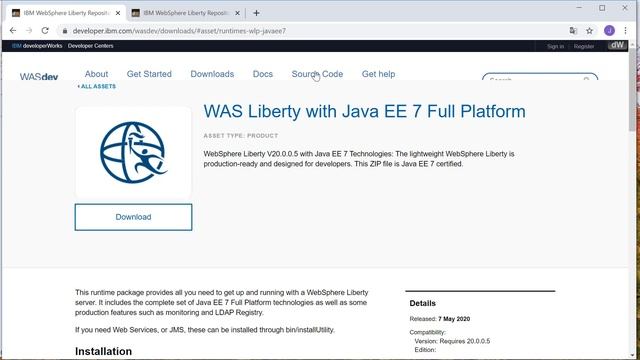Click the site search field

(540, 77)
